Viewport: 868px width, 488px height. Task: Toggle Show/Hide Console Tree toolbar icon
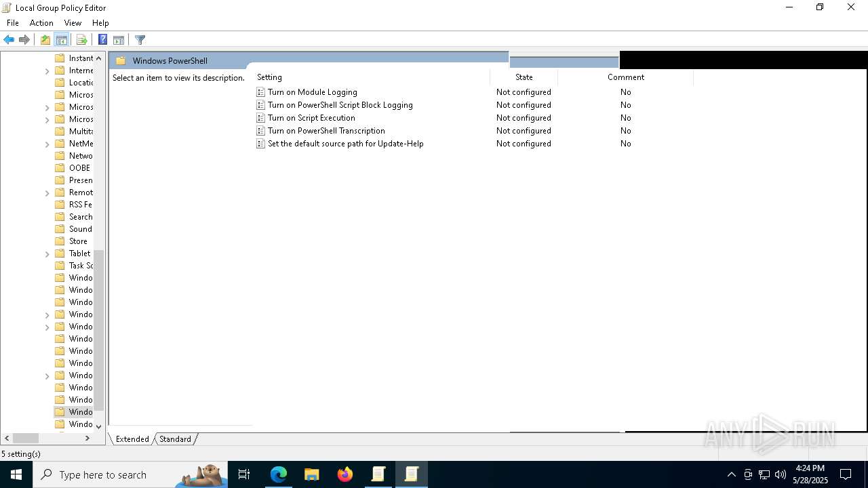[x=62, y=40]
